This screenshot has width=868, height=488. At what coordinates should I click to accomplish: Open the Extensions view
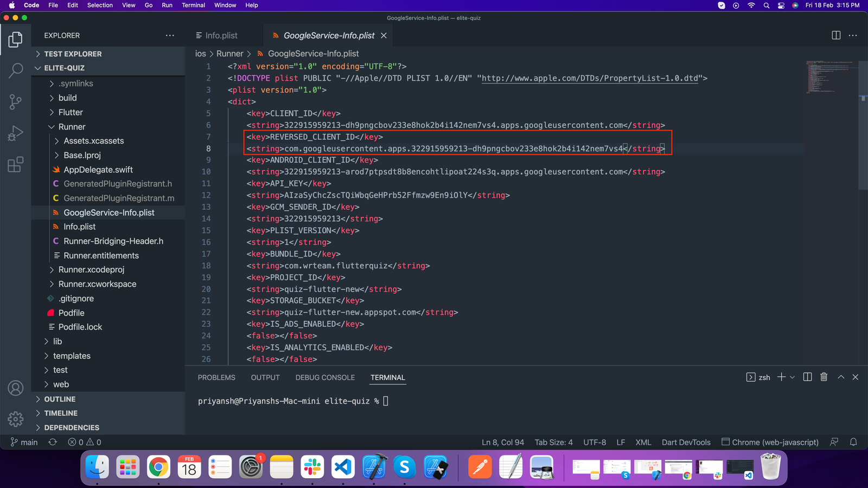pyautogui.click(x=16, y=164)
